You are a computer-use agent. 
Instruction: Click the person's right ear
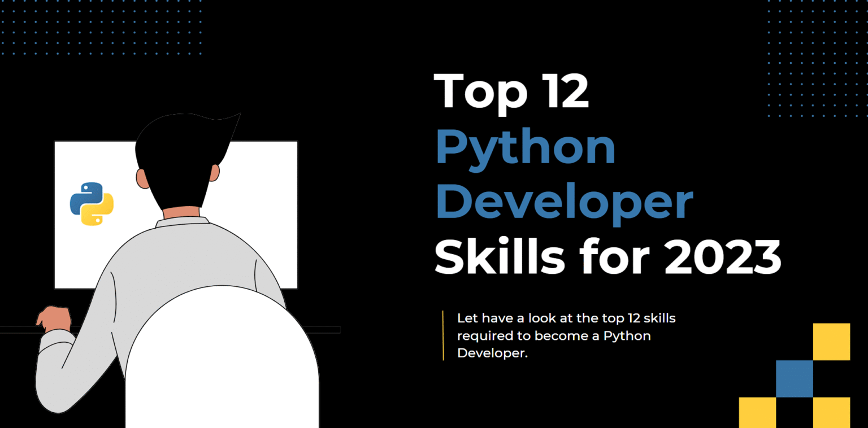(214, 173)
